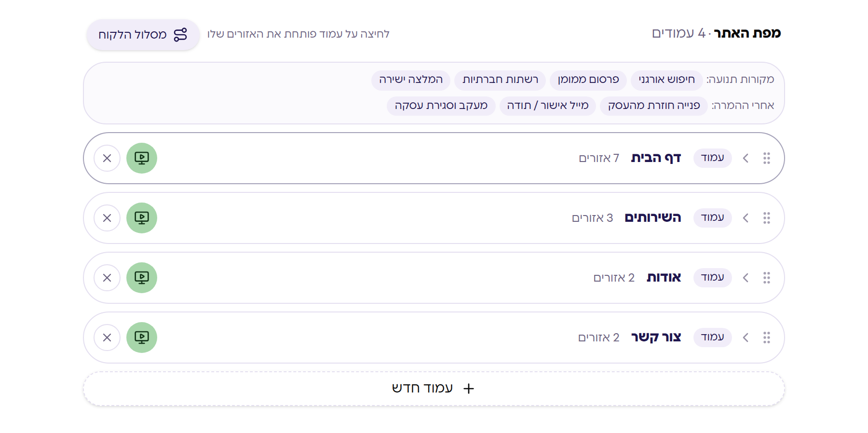Click the drag handle dots on השירותים row
Screen dimensions: 868x433
767,218
